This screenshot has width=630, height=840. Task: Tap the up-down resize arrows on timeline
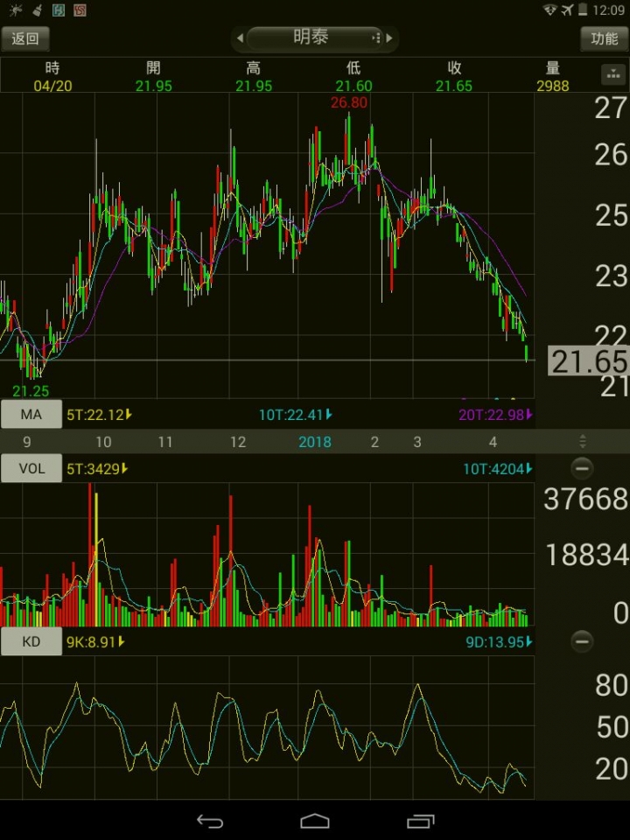[583, 442]
